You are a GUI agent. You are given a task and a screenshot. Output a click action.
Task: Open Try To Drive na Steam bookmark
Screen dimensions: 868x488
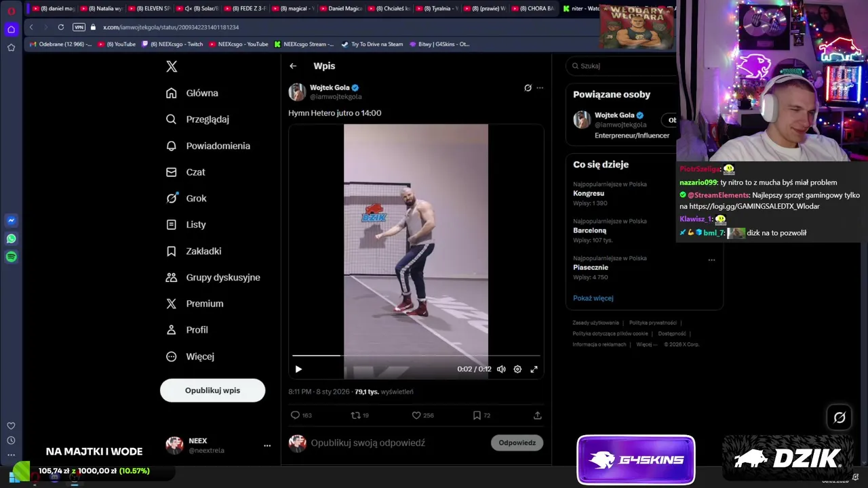372,44
